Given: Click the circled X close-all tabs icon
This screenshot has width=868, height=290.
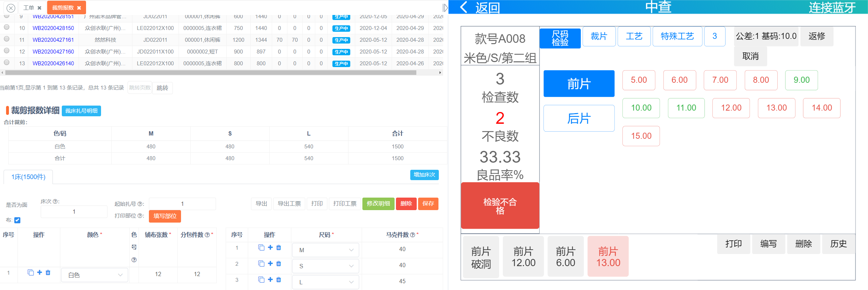Looking at the screenshot, I should coord(11,8).
